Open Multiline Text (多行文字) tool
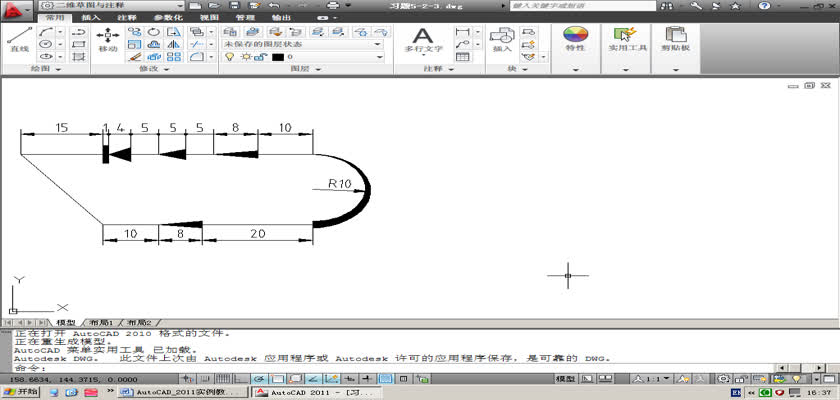 (423, 40)
